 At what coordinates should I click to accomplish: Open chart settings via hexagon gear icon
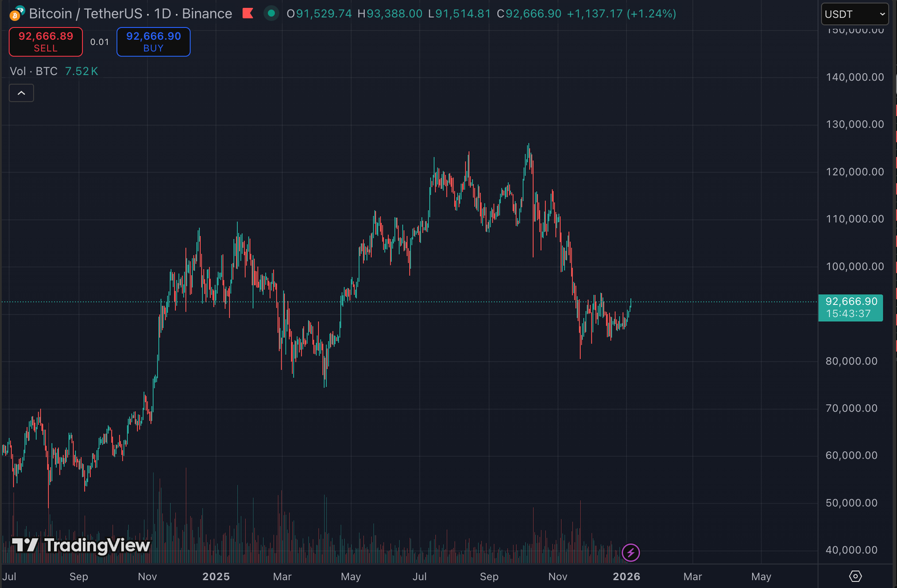(855, 576)
